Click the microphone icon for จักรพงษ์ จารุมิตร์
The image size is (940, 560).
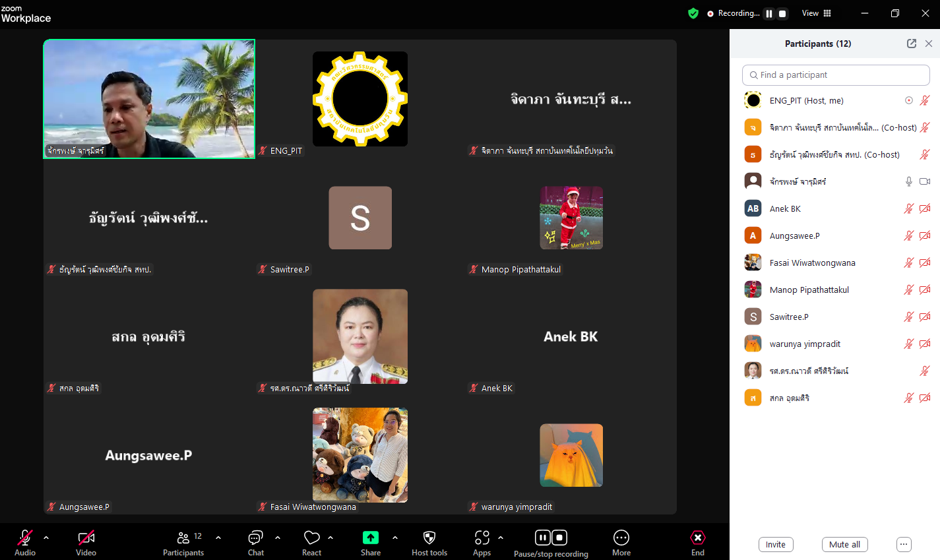coord(909,181)
